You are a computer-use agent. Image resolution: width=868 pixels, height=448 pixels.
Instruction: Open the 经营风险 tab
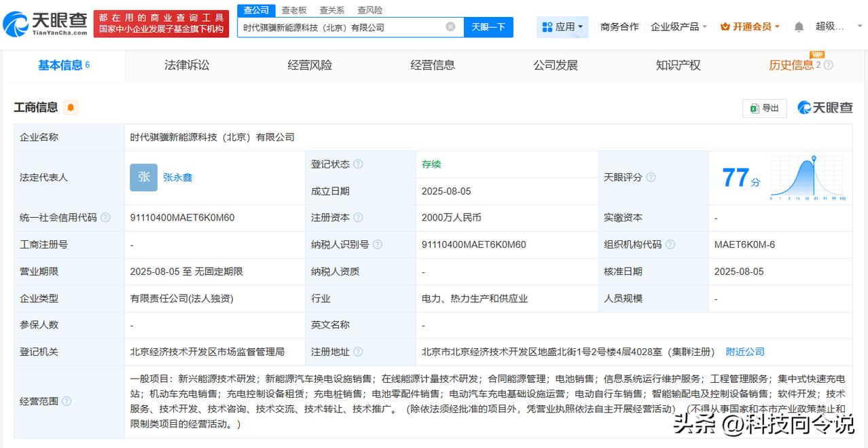coord(310,65)
